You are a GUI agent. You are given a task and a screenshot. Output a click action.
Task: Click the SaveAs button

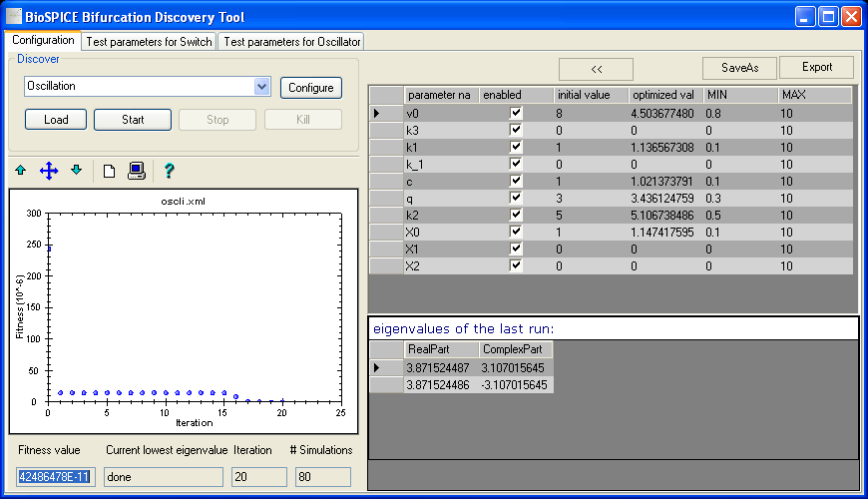tap(739, 68)
